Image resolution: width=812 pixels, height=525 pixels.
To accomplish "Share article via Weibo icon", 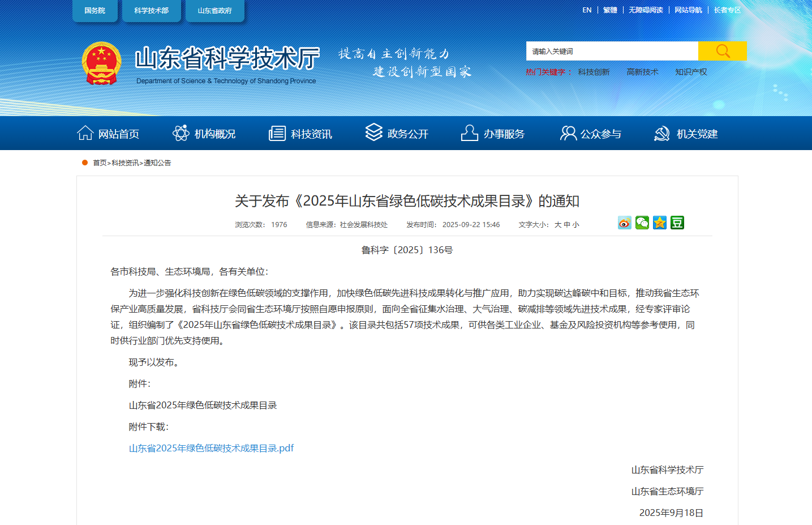I will (624, 223).
